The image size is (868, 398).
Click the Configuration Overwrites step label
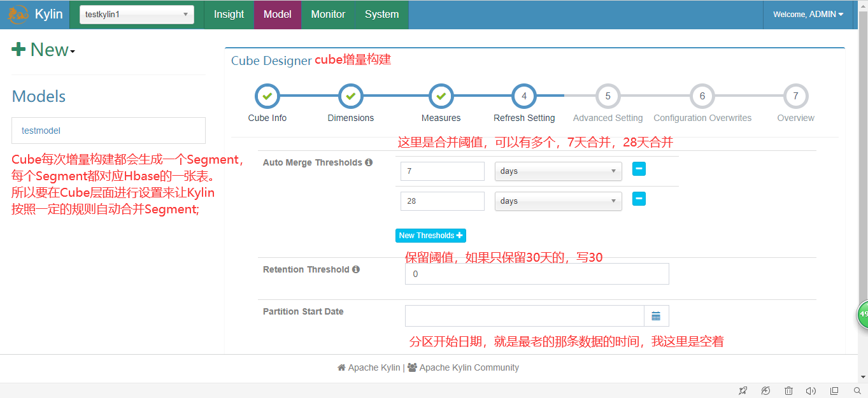[x=702, y=118]
